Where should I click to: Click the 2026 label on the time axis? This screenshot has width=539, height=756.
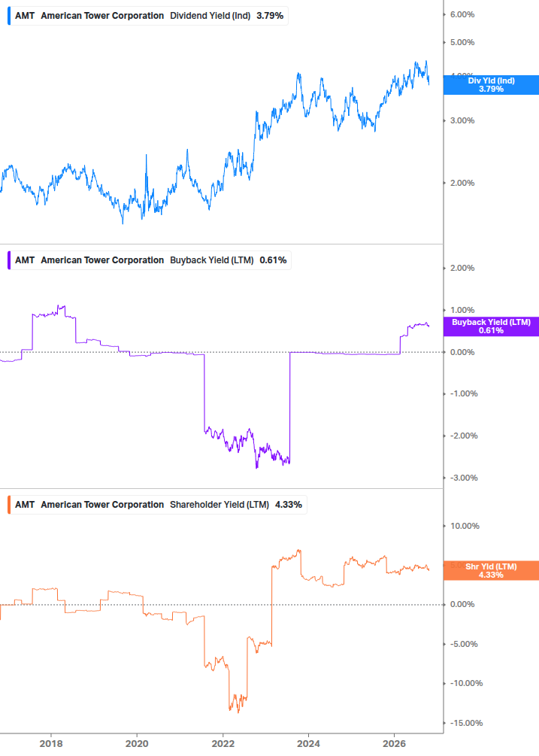click(x=394, y=743)
